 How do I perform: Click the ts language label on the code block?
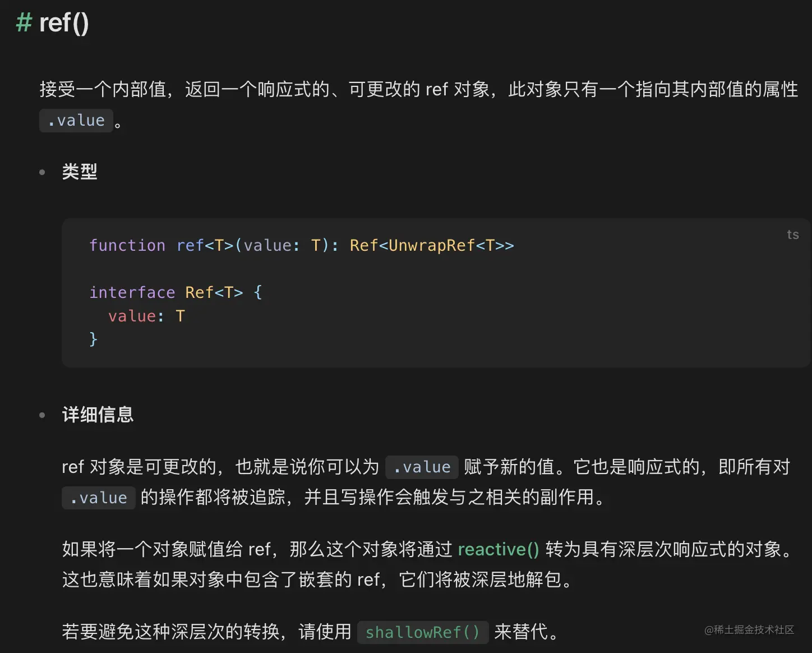[x=792, y=234]
